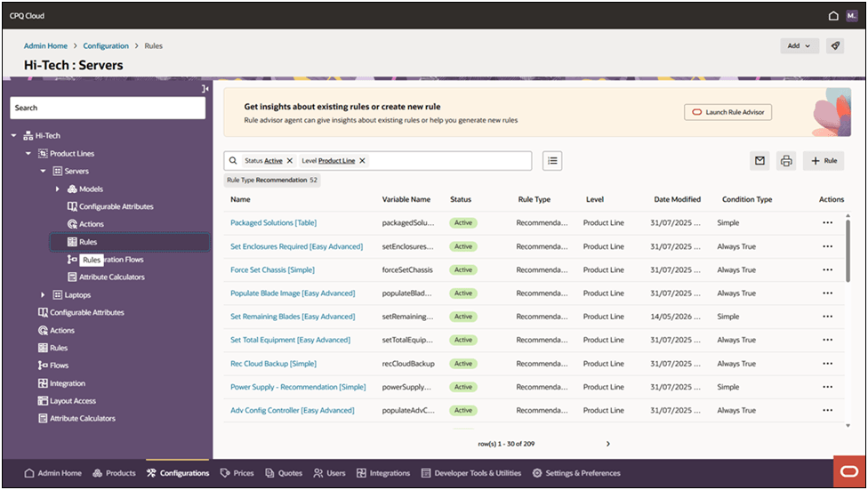Expand the Models tree node
This screenshot has width=868, height=490.
(x=57, y=189)
